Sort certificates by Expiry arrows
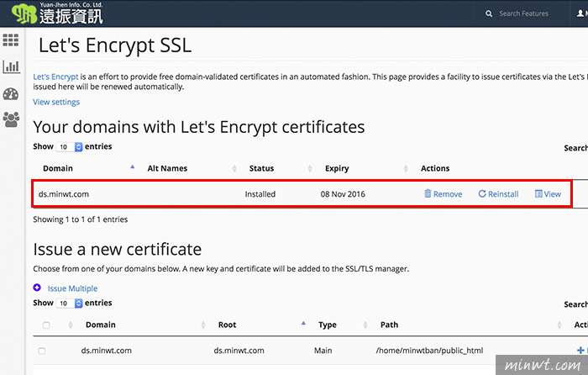Viewport: 588px width, 375px height. (406, 168)
